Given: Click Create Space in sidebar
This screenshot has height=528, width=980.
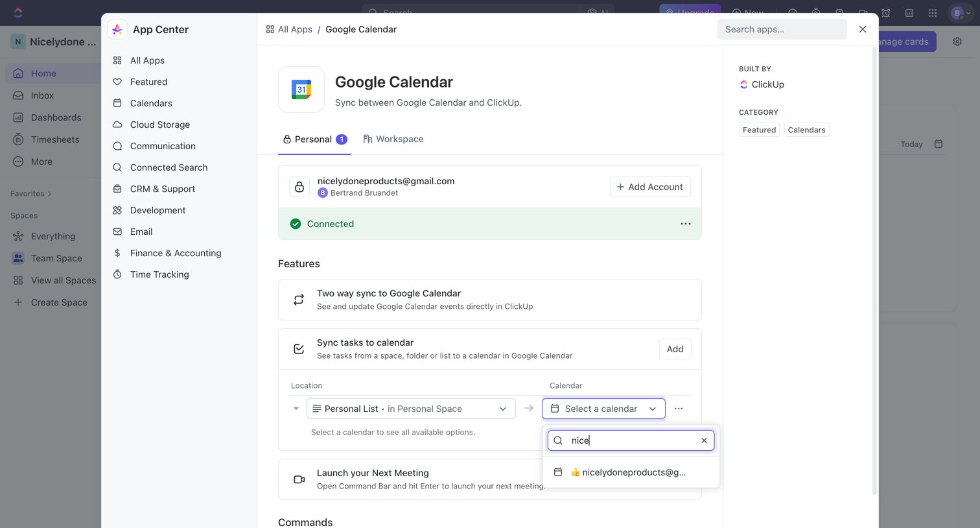Looking at the screenshot, I should (59, 302).
